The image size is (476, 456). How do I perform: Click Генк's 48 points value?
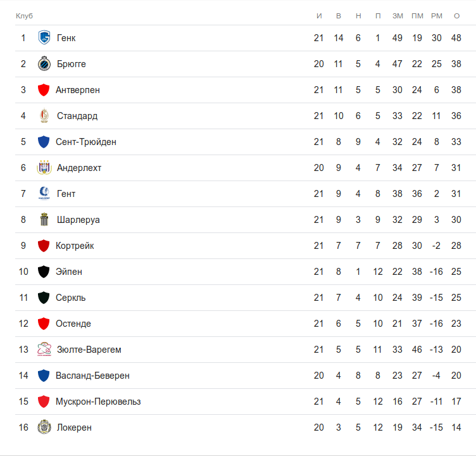(456, 38)
